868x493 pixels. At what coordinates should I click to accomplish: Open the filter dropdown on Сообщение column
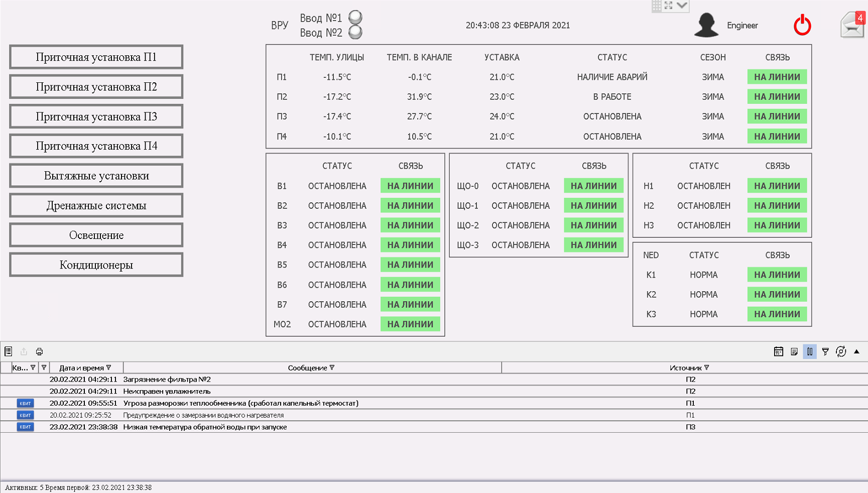coord(332,367)
